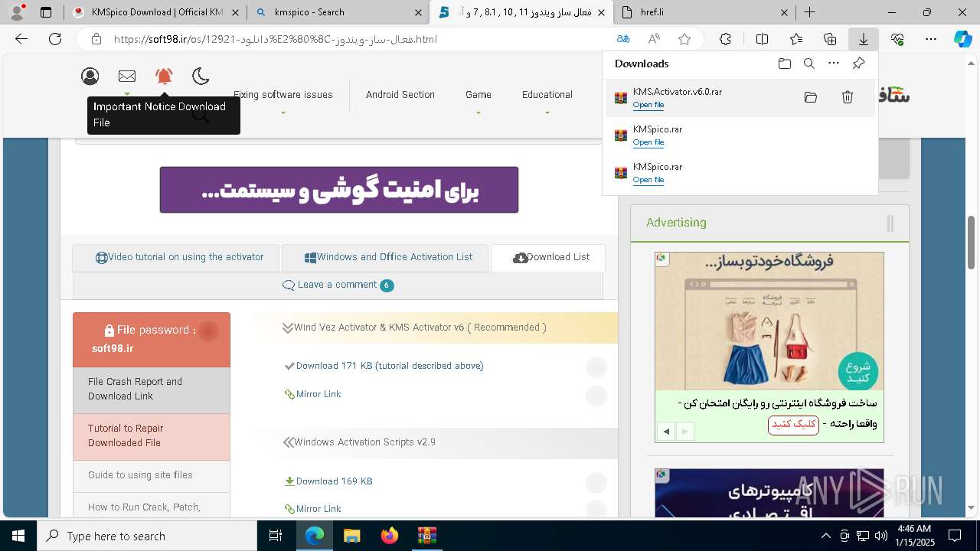Click previous arrow on advertising carousel

coord(666,432)
